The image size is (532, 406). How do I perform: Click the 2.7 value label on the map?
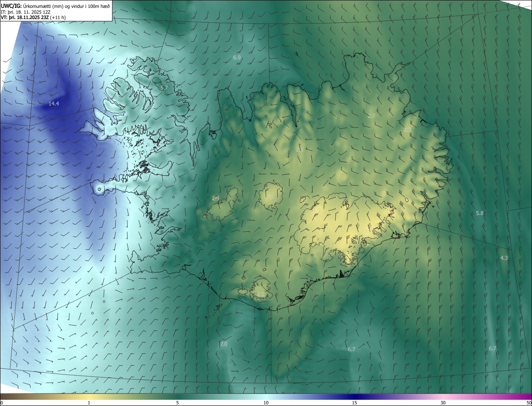(372, 116)
